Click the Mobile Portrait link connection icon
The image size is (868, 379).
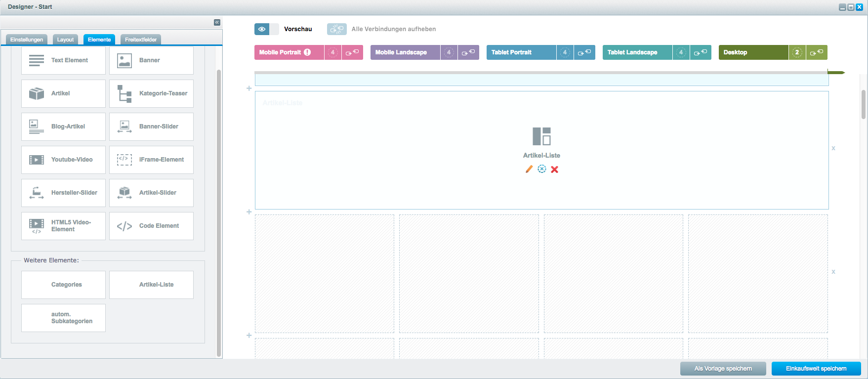pos(352,52)
